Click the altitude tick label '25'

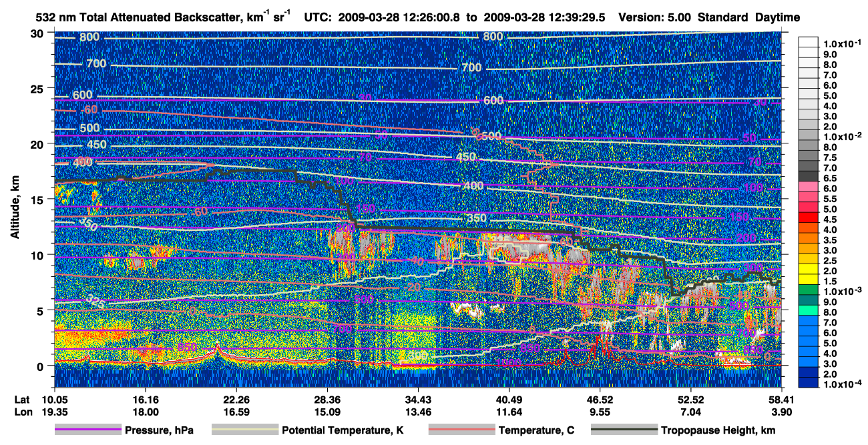(38, 89)
